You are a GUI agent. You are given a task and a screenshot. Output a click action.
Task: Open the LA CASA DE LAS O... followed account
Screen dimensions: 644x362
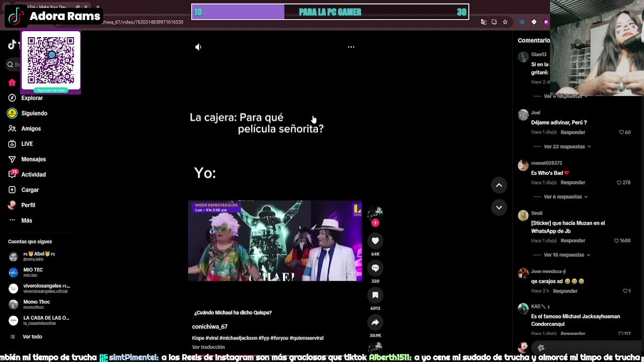[x=39, y=321]
